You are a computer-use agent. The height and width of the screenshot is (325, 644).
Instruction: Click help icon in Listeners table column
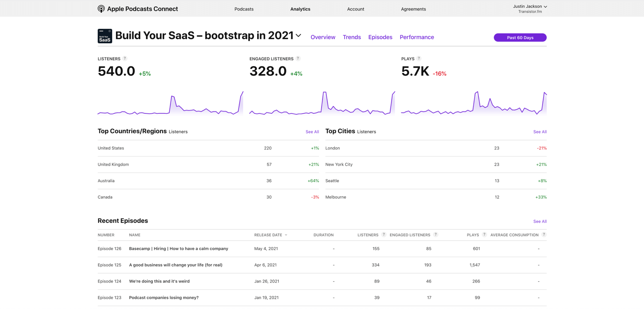pos(384,235)
